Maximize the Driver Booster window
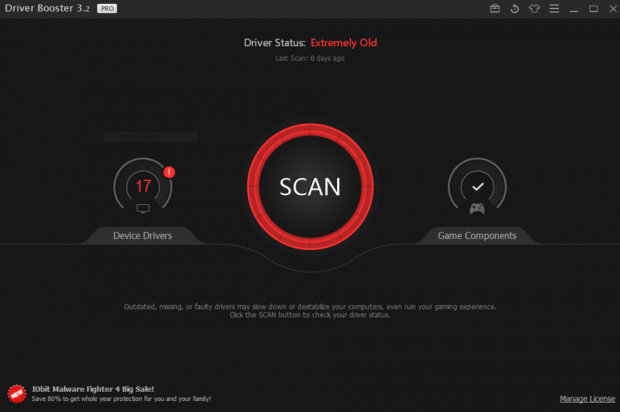This screenshot has width=620, height=412. [593, 9]
